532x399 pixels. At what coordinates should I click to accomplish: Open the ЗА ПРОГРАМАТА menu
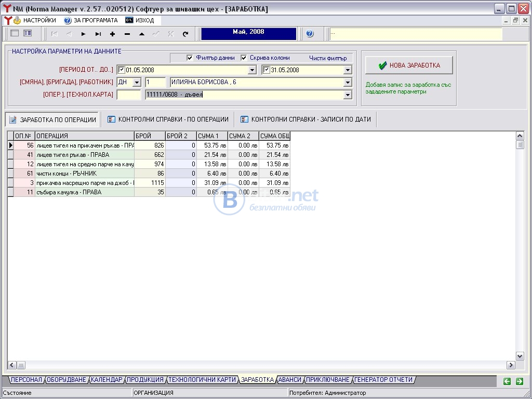tap(91, 20)
